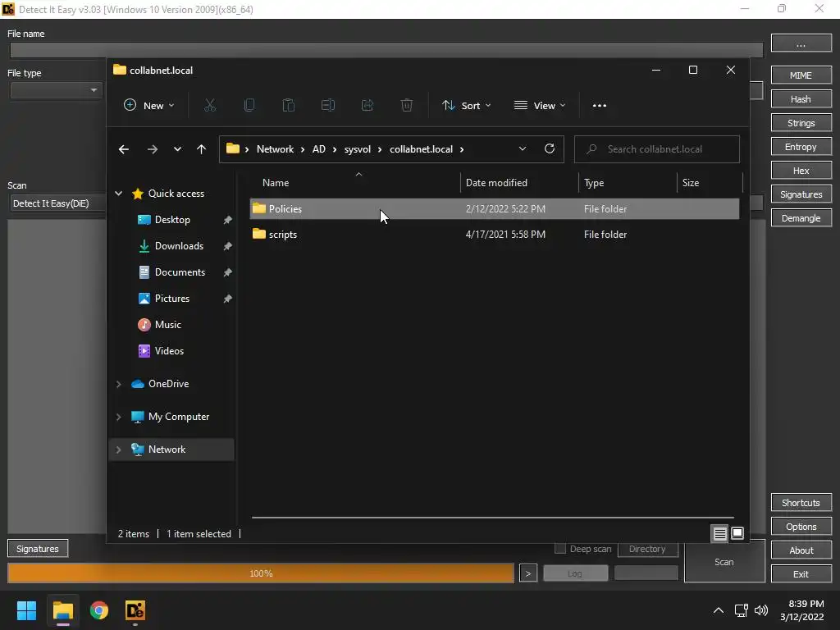The image size is (840, 630).
Task: Expand the Network tree node
Action: (x=119, y=450)
